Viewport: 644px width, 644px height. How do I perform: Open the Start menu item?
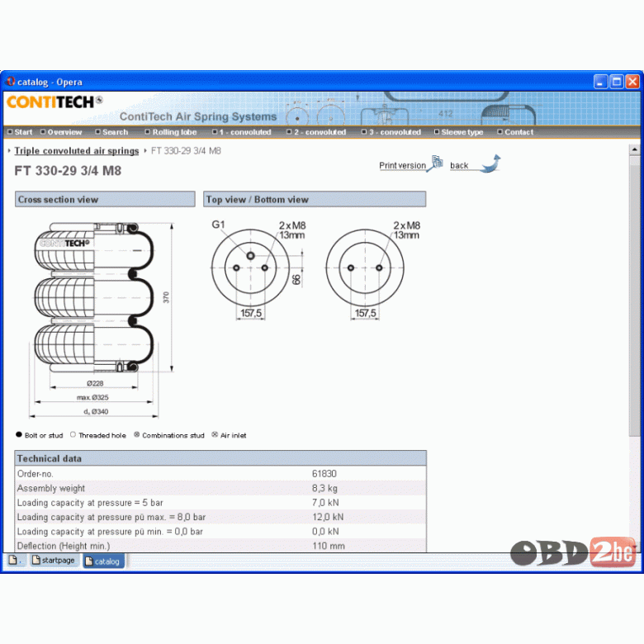point(20,132)
